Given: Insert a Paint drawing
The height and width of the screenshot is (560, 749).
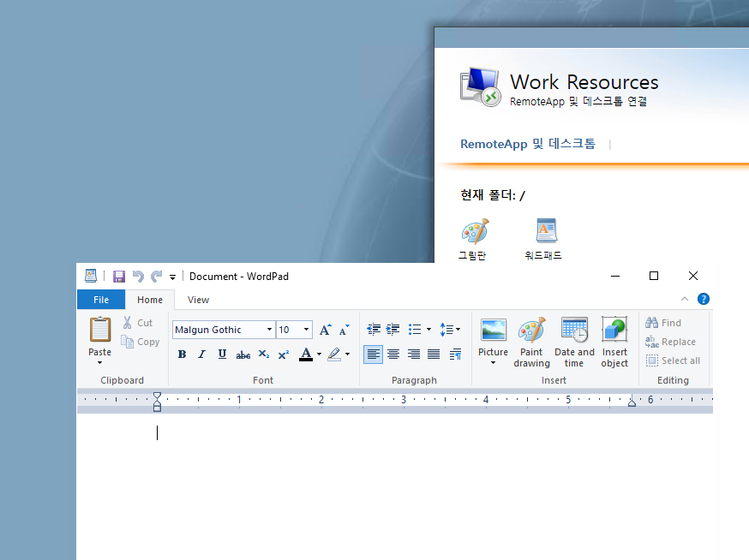Looking at the screenshot, I should [x=531, y=342].
